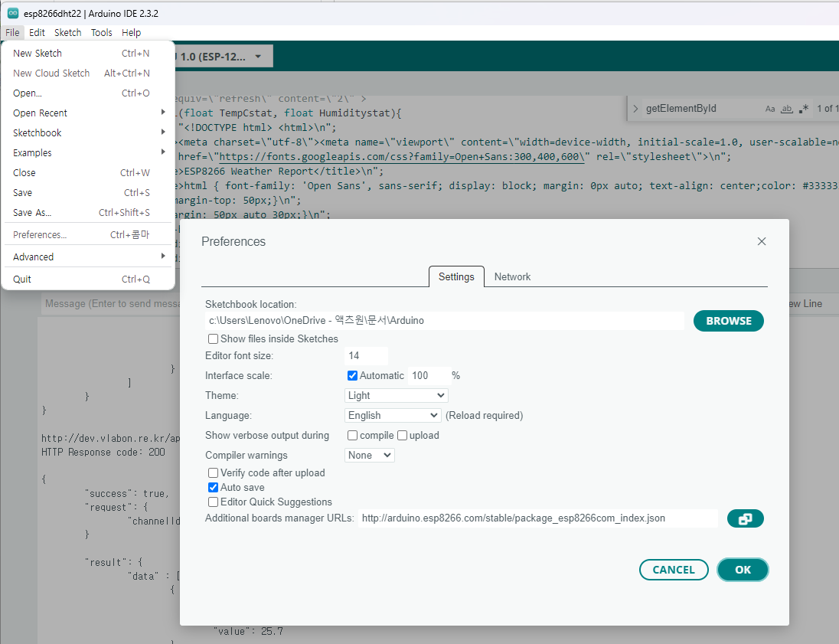
Task: Open the Edit menu
Action: [37, 33]
